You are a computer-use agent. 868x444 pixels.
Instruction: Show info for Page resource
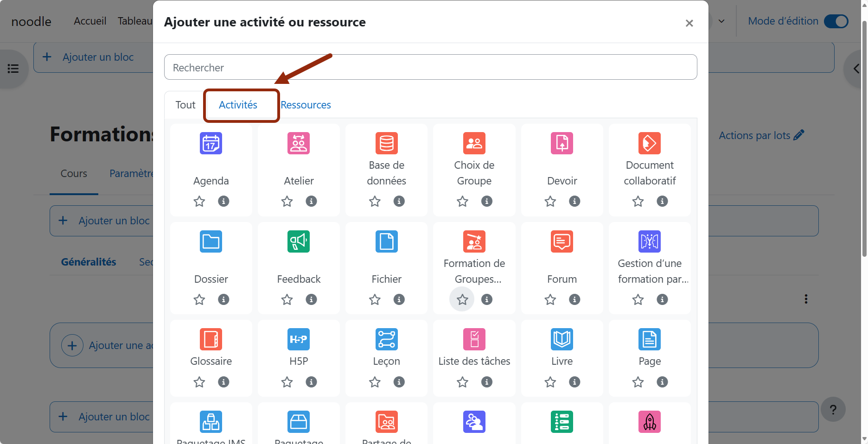point(662,382)
